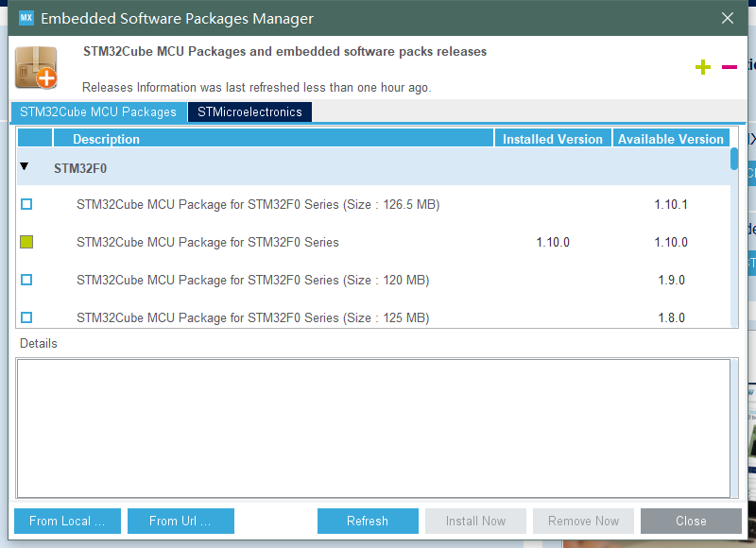
Task: Select the STM32F0 group row
Action: pos(373,166)
